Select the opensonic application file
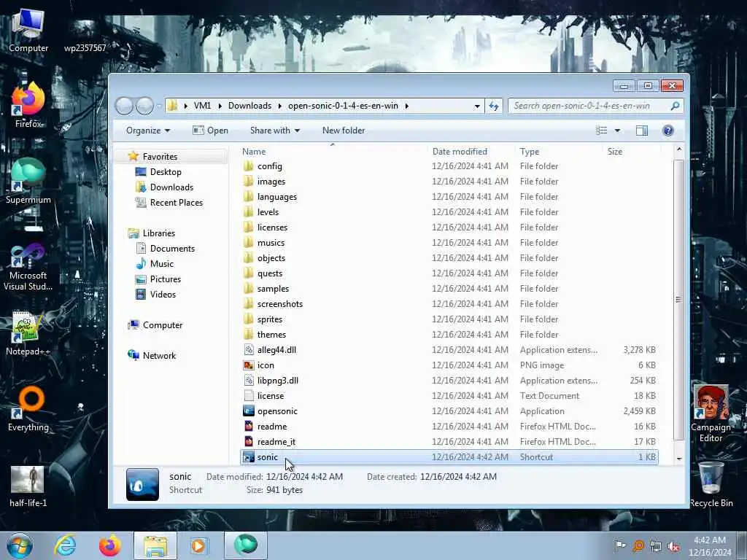The height and width of the screenshot is (560, 747). [449, 411]
